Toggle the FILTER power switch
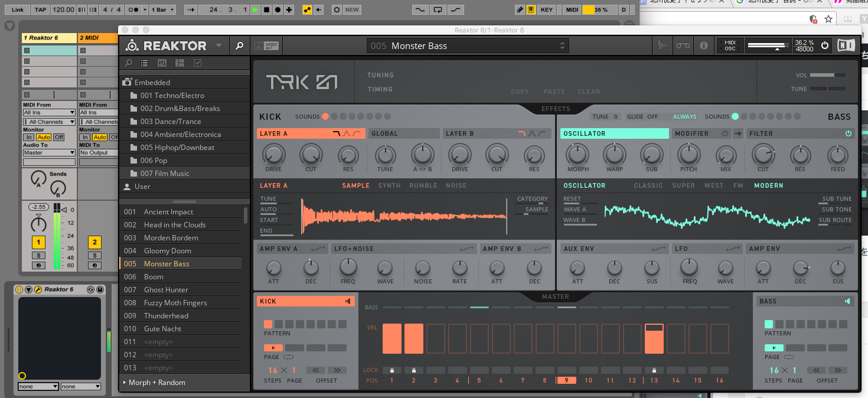This screenshot has width=868, height=398. [x=849, y=133]
